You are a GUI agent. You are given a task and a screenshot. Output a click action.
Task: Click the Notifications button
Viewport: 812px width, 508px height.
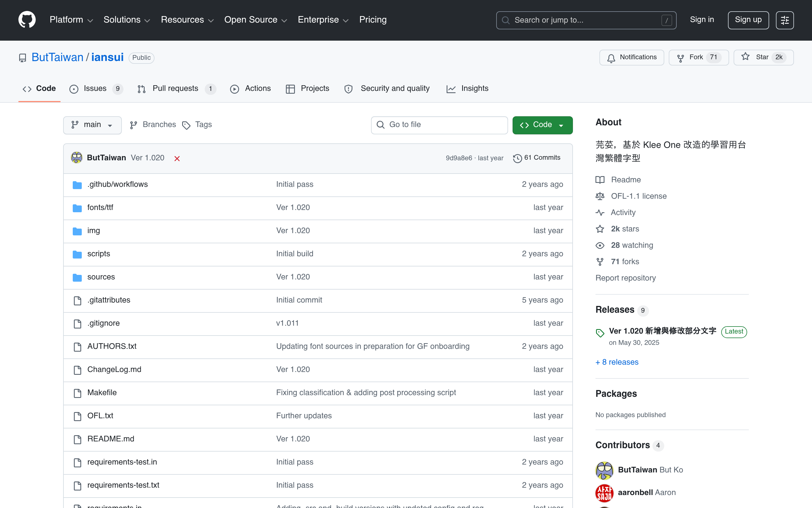[632, 58]
